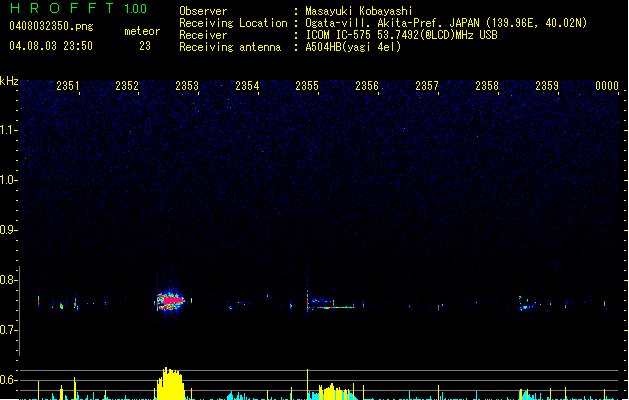
Task: Click the 2357 time marker
Action: pyautogui.click(x=427, y=85)
